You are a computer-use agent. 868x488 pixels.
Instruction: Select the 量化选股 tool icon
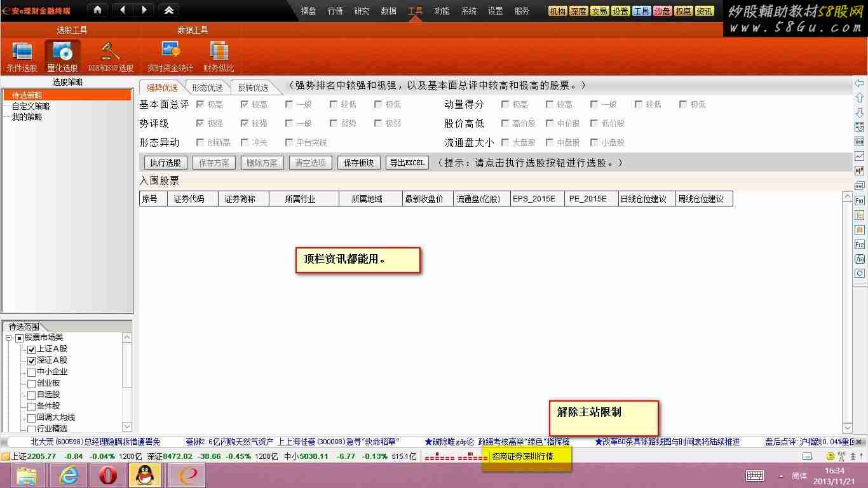coord(62,57)
